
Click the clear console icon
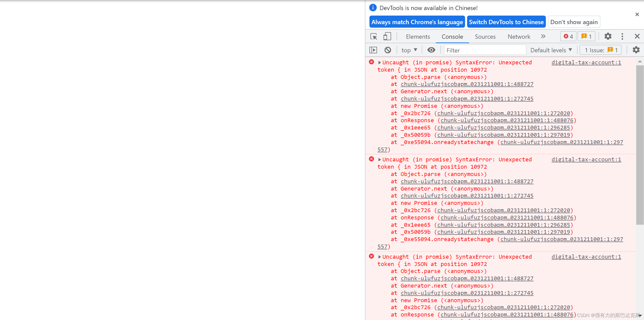(x=388, y=50)
